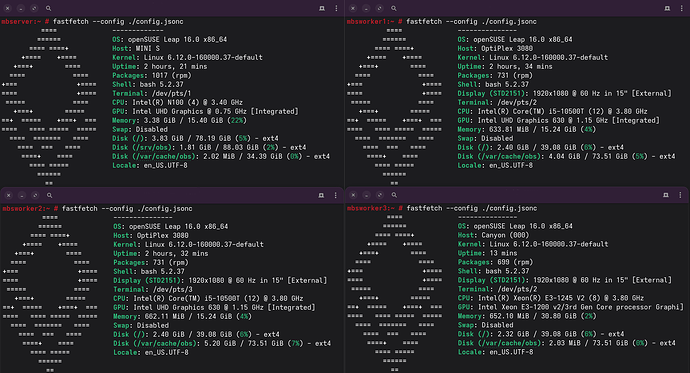Click mbsworker2 'Disk (/var/cache/obs): 5.20 GiB' line

222,344
